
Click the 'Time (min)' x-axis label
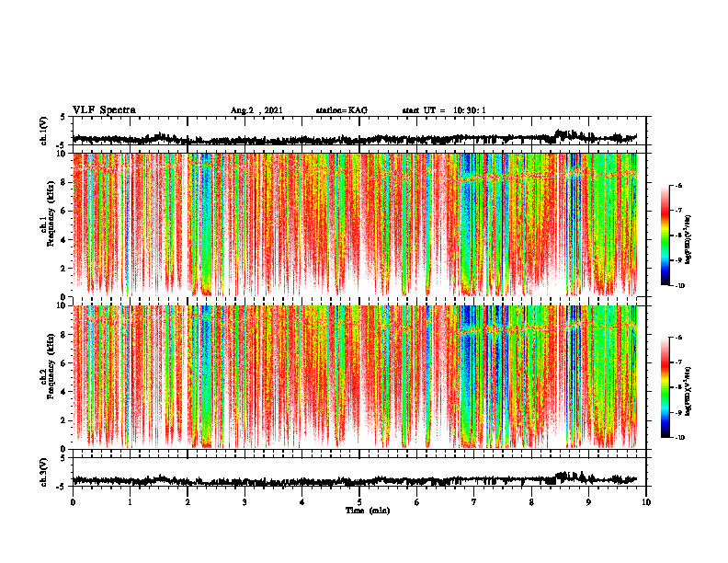(x=368, y=511)
